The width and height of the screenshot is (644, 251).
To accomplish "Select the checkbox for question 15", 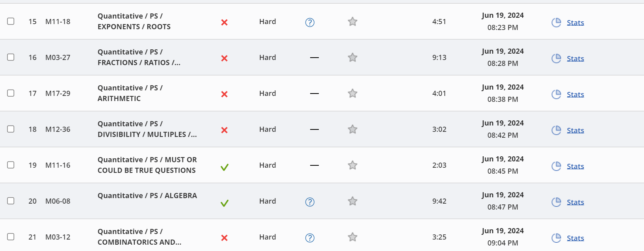I will point(11,21).
